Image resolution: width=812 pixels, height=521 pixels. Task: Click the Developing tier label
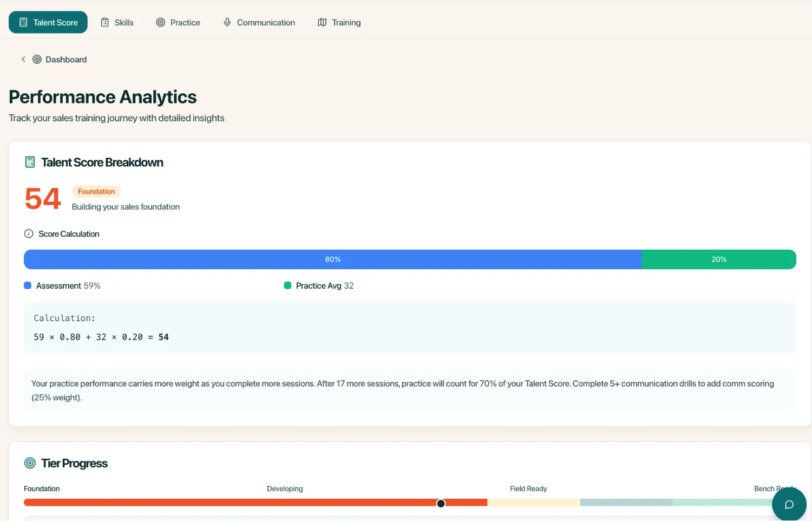(285, 489)
